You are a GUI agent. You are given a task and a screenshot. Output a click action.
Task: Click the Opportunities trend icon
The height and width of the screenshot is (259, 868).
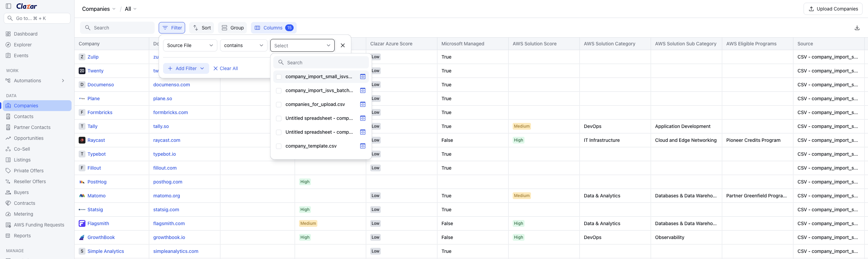(x=8, y=138)
